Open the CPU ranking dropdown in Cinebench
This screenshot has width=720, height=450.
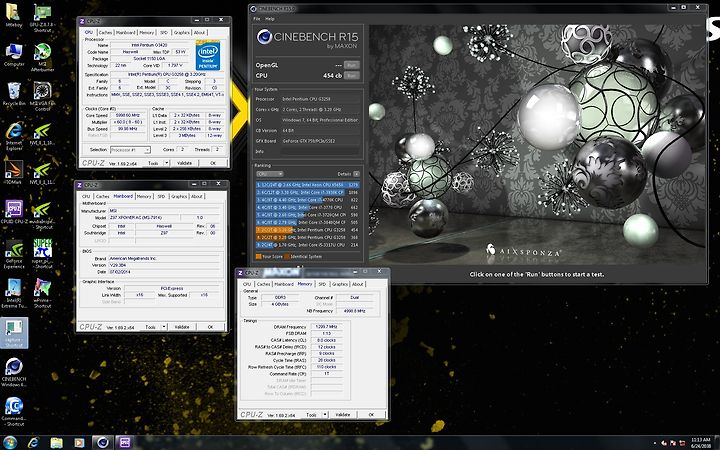click(x=270, y=174)
